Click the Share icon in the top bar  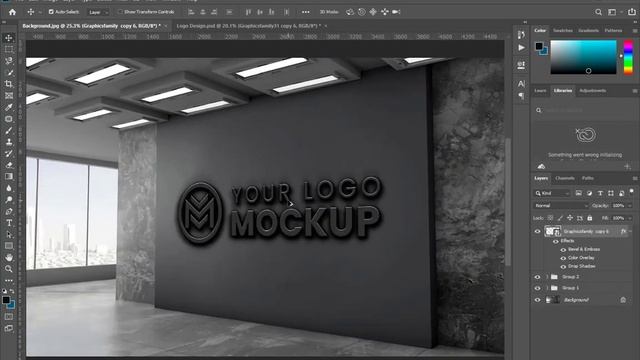631,12
